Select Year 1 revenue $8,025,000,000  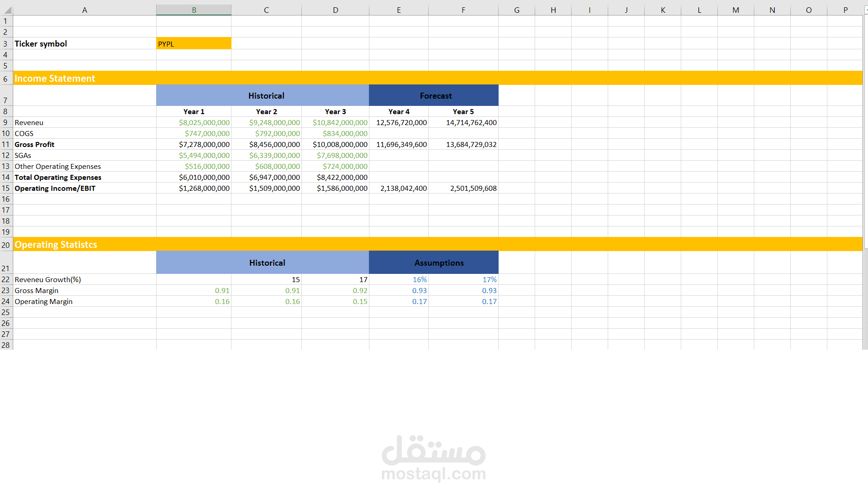194,122
